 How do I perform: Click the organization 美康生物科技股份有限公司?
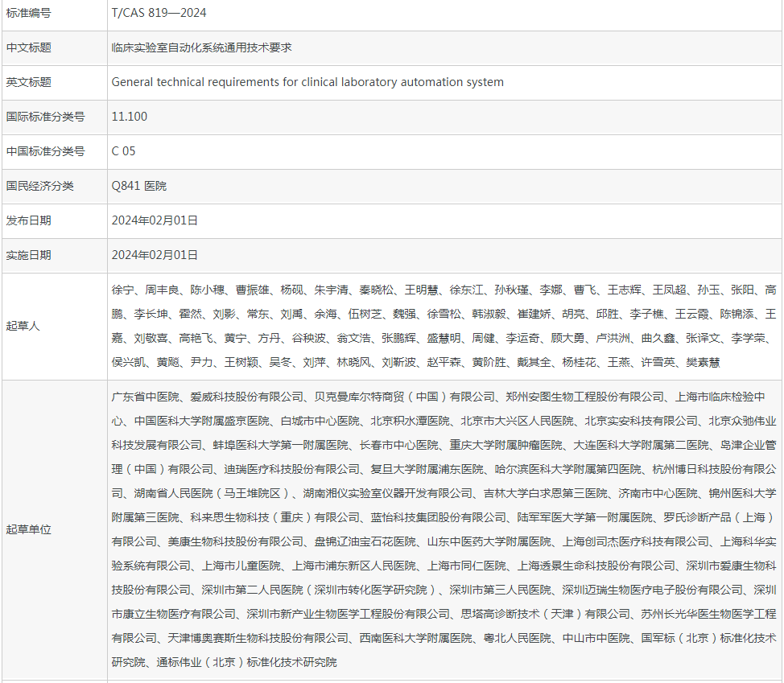236,542
